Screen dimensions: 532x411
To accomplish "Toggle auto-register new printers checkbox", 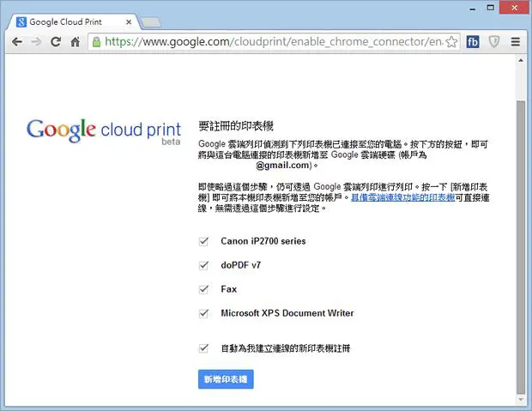I will pyautogui.click(x=203, y=348).
